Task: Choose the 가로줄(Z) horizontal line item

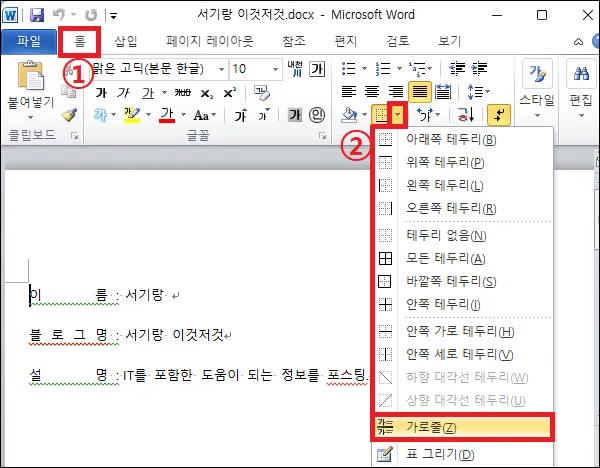Action: point(462,427)
